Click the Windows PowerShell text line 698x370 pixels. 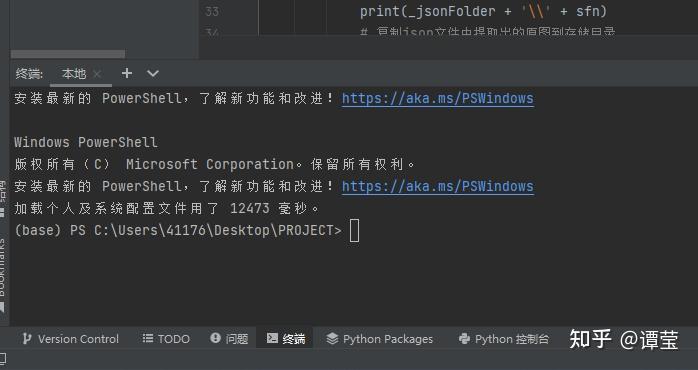click(85, 142)
